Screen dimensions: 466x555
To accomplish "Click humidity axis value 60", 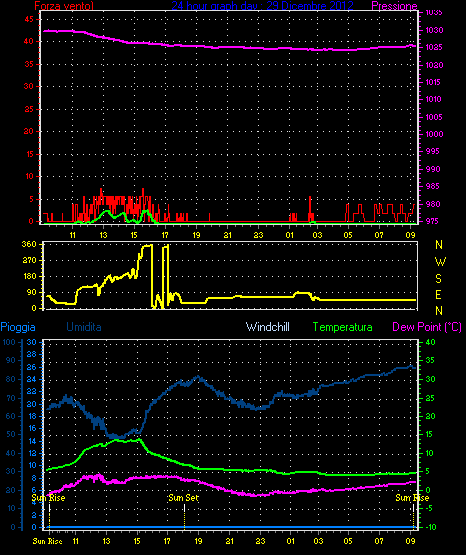I will 11,416.
